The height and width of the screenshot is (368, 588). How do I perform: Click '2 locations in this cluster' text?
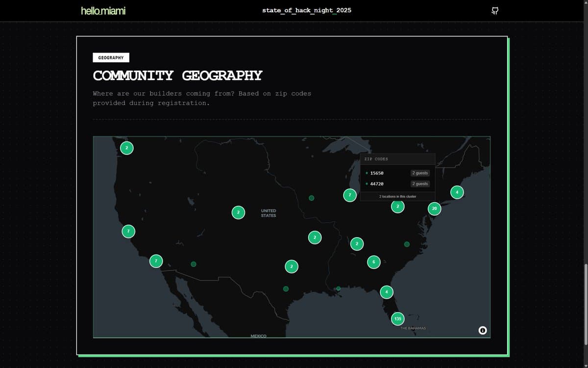(x=397, y=196)
